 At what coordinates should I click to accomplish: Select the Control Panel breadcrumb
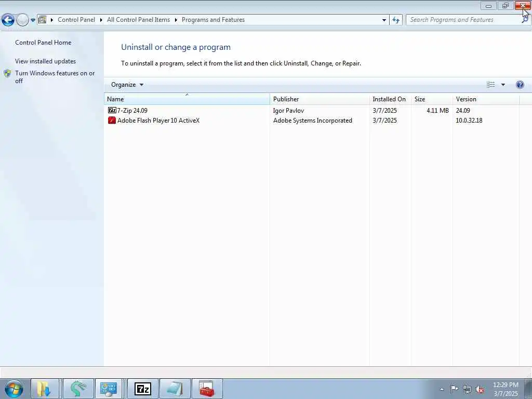pos(76,20)
